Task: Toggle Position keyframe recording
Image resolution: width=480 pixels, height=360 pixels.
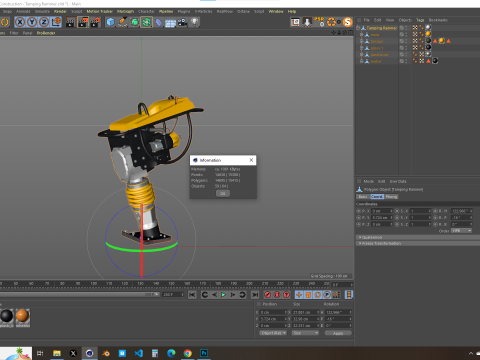Action: coord(299,295)
